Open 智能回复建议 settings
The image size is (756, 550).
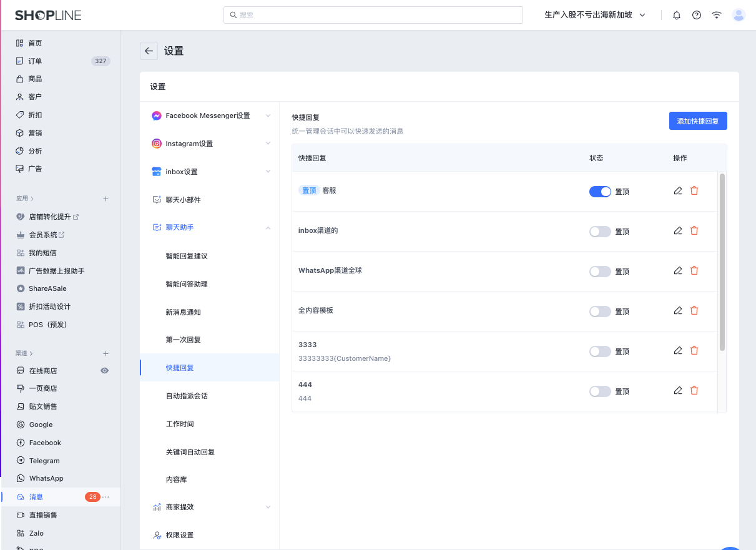coord(186,256)
